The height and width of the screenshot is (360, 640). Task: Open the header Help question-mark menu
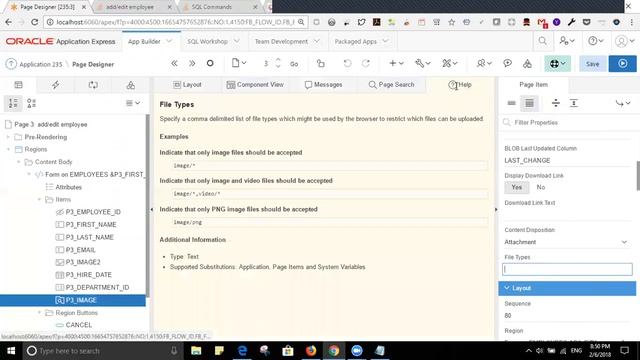[x=596, y=41]
